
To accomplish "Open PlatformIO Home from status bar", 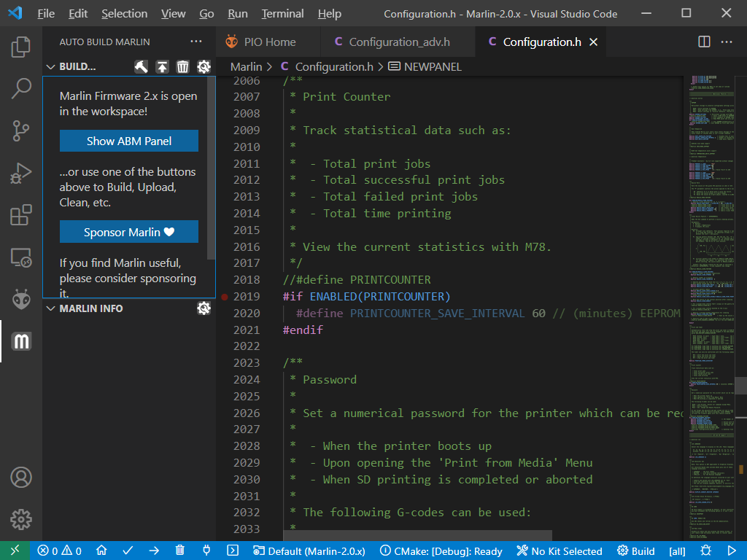I will point(101,551).
